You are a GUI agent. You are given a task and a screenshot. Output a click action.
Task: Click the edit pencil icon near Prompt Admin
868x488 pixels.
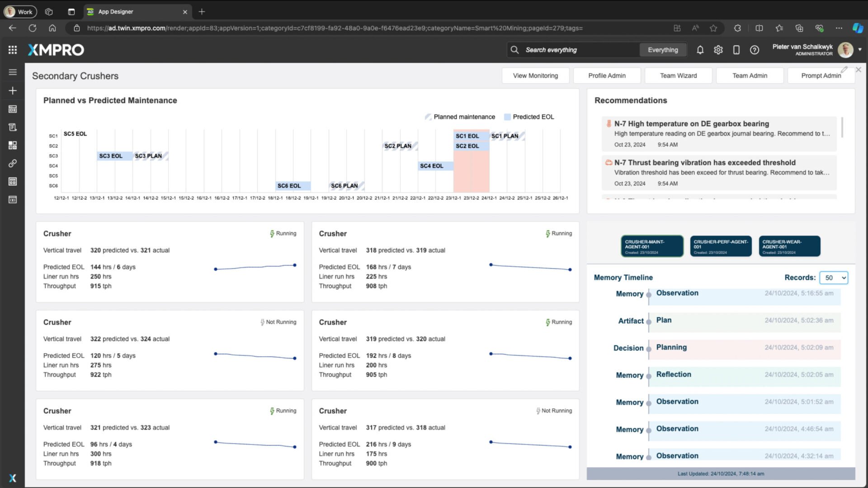point(844,70)
